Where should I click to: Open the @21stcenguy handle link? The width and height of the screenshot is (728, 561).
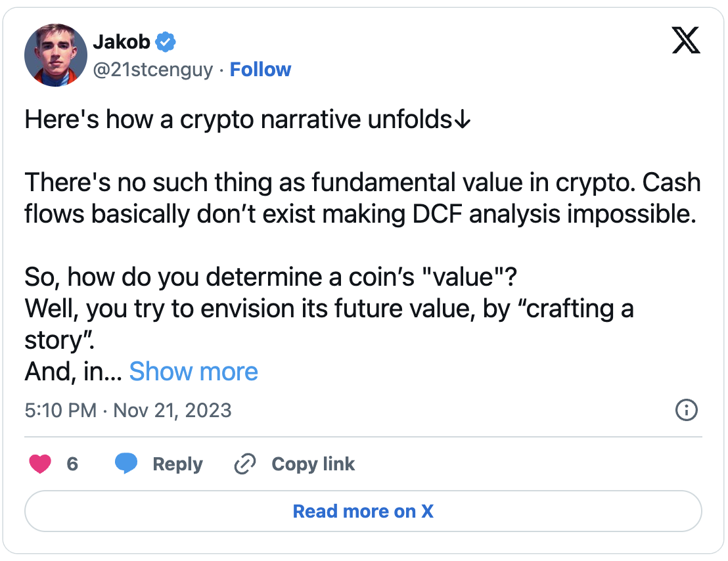click(153, 70)
